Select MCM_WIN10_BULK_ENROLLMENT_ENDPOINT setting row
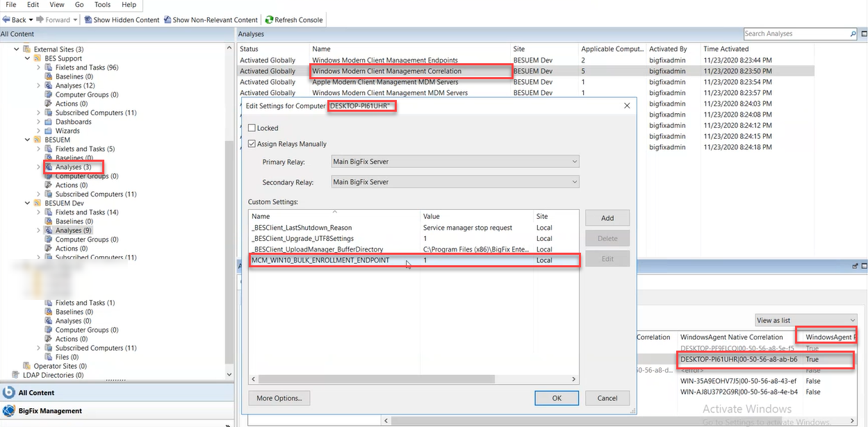 pos(413,260)
